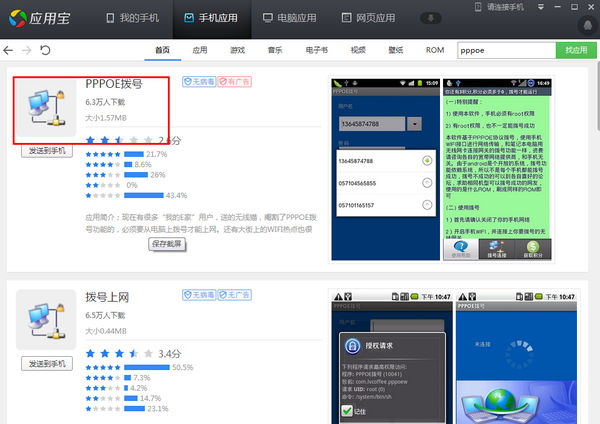Click the search field containing pppoe
The height and width of the screenshot is (424, 600).
click(506, 50)
